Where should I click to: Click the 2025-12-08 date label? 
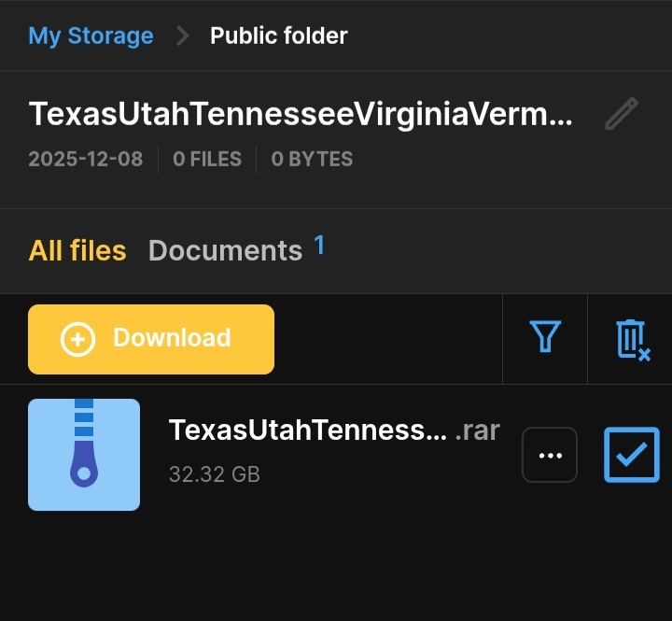86,159
